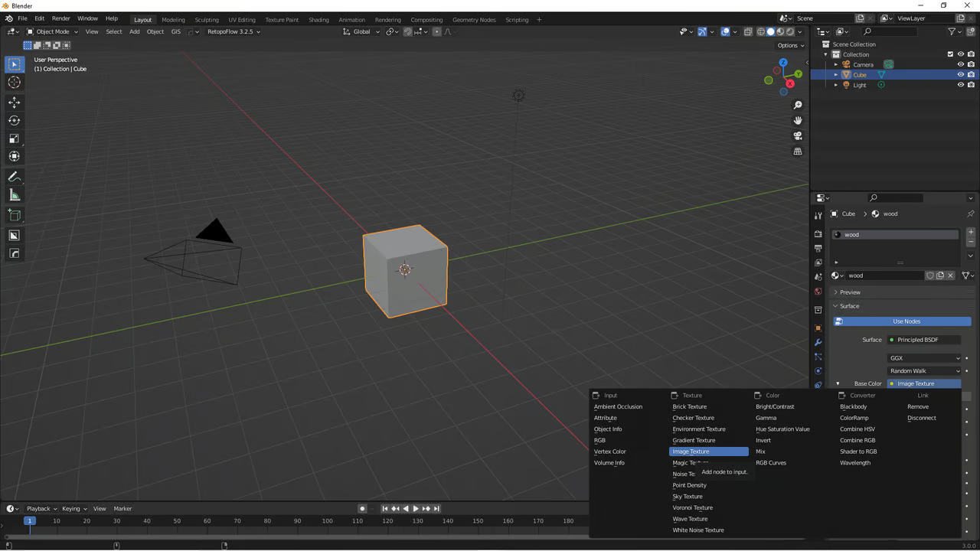This screenshot has height=551, width=980.
Task: Select the Annotate pencil tool
Action: (15, 177)
